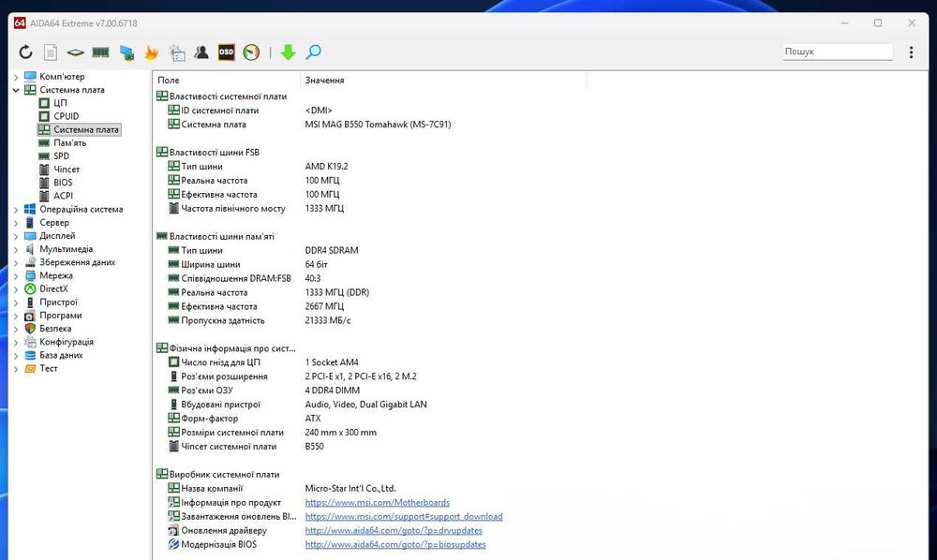Open the drvupdates aida64 link
The height and width of the screenshot is (560, 937).
pyautogui.click(x=394, y=530)
